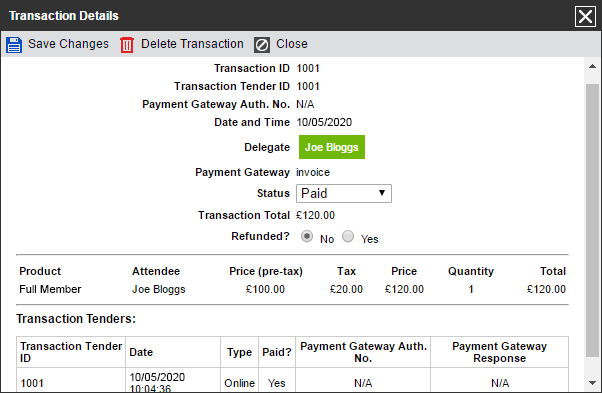Image resolution: width=602 pixels, height=393 pixels.
Task: Close dialog with the X icon in title bar
Action: [585, 17]
